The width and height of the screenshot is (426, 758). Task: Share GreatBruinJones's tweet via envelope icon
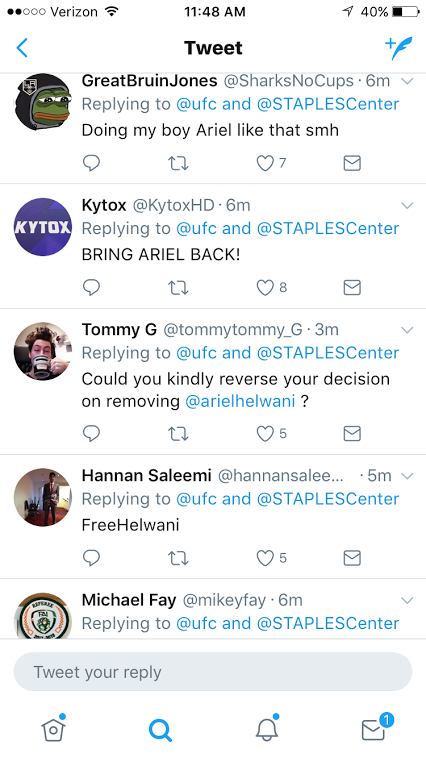tap(352, 163)
